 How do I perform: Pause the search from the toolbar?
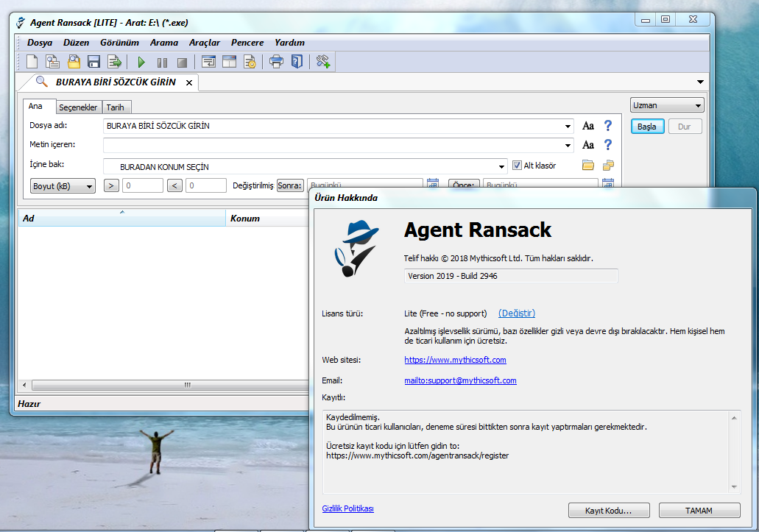(x=162, y=63)
